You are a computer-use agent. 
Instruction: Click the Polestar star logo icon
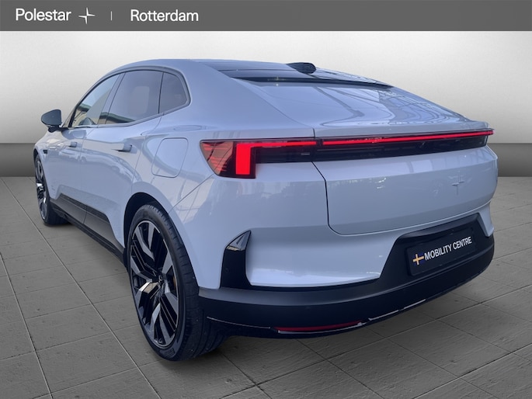pos(86,16)
